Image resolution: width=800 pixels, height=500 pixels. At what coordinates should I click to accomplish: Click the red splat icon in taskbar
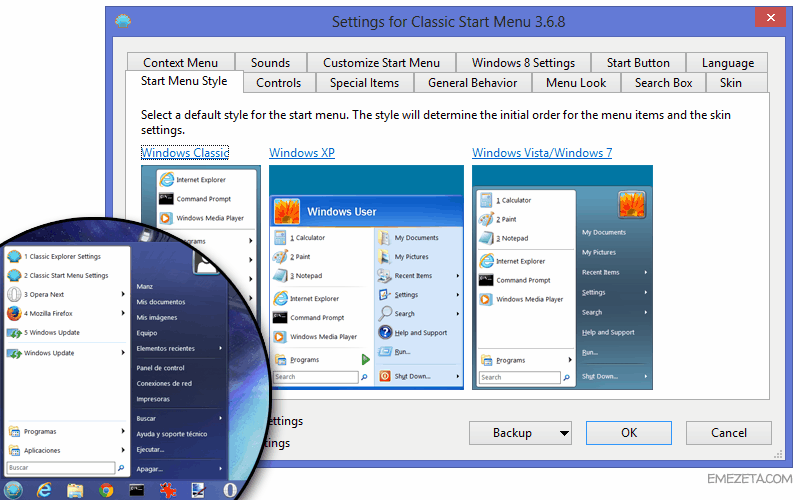click(168, 490)
